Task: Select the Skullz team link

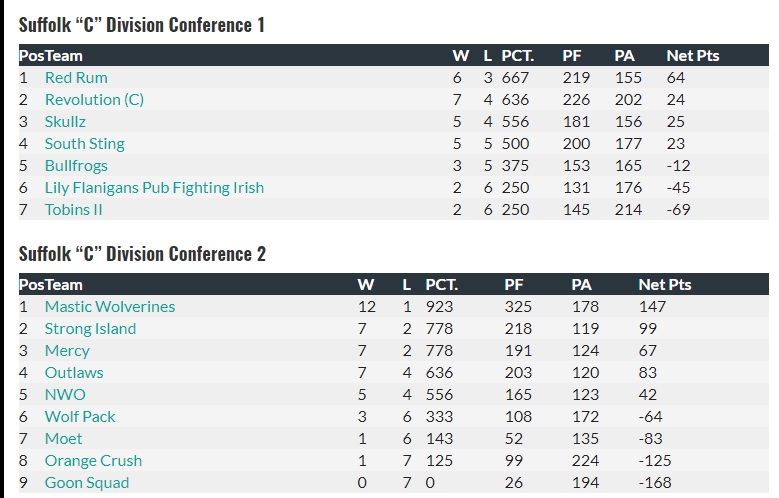Action: [x=65, y=122]
